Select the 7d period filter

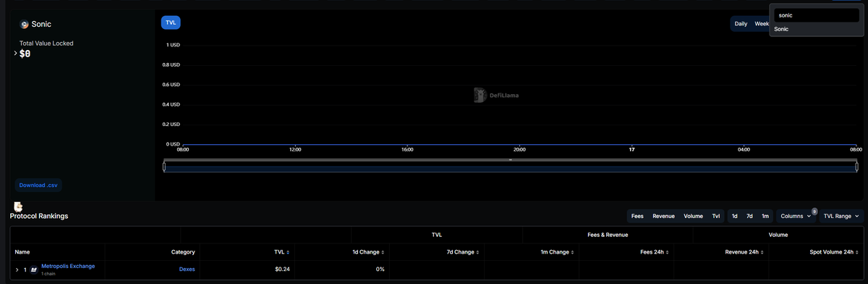pyautogui.click(x=749, y=216)
